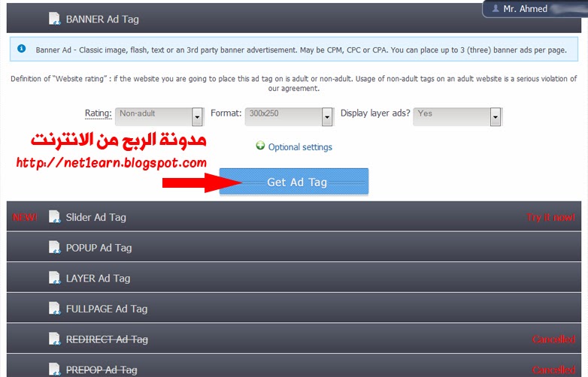
Task: Click the Get Ad Tag button
Action: (x=294, y=182)
